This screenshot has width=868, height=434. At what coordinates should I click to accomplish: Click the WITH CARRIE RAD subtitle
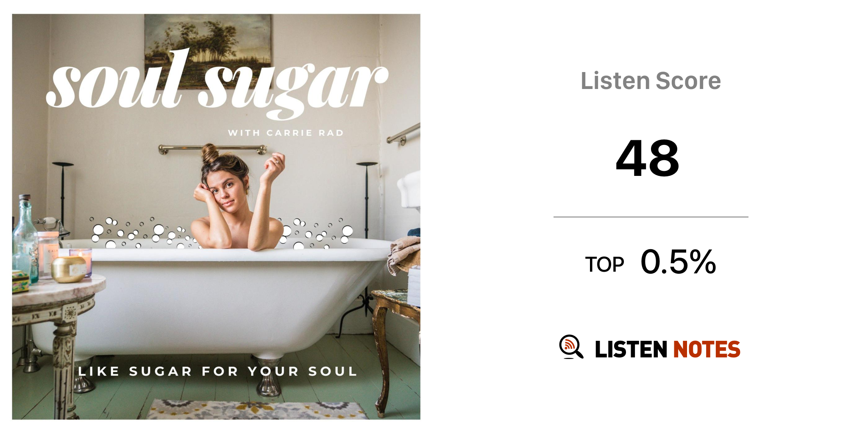pos(286,133)
